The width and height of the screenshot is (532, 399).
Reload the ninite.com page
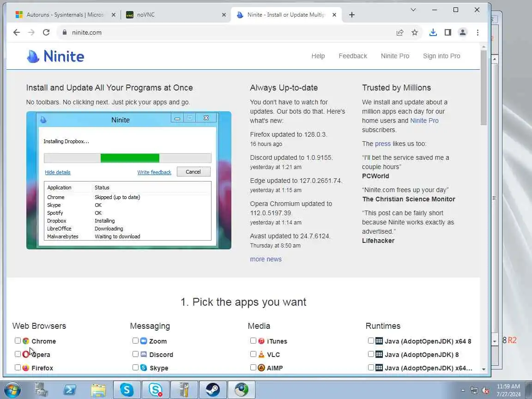46,33
